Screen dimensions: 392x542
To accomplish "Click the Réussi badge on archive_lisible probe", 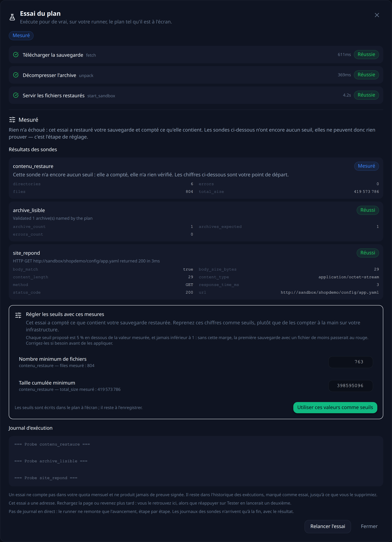I will point(368,210).
